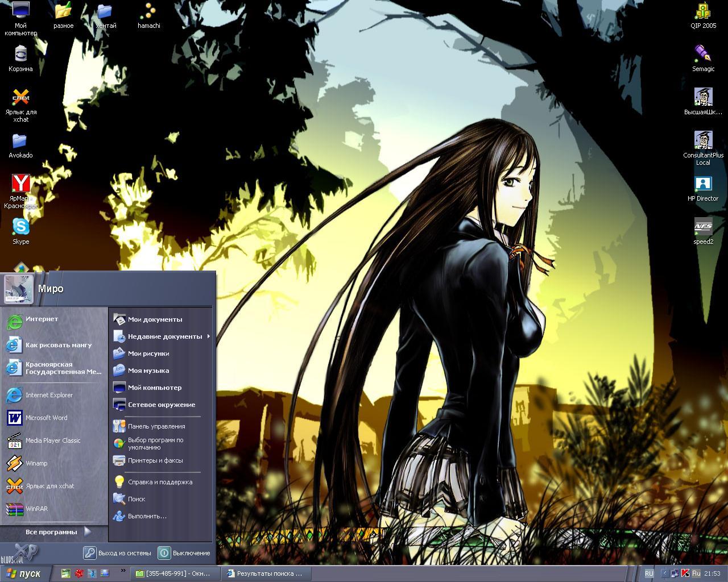The width and height of the screenshot is (728, 582).
Task: Open Справка и поддержка
Action: tap(162, 482)
